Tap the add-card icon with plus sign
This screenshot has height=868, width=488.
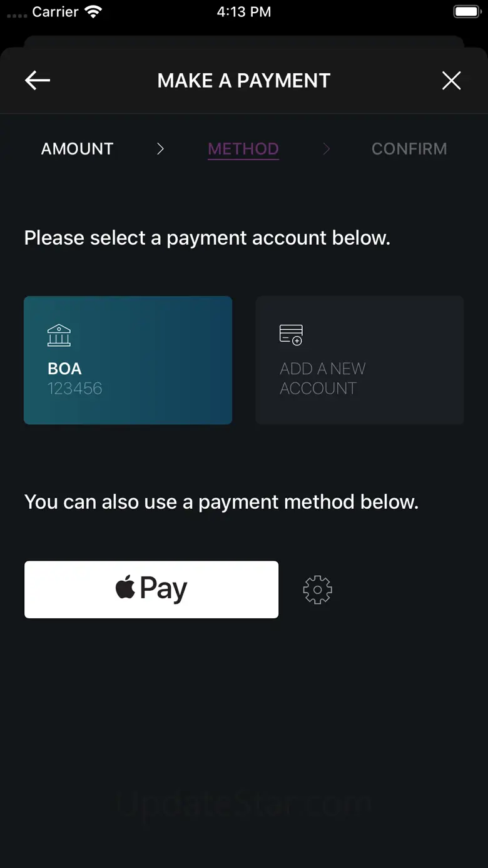click(x=291, y=335)
